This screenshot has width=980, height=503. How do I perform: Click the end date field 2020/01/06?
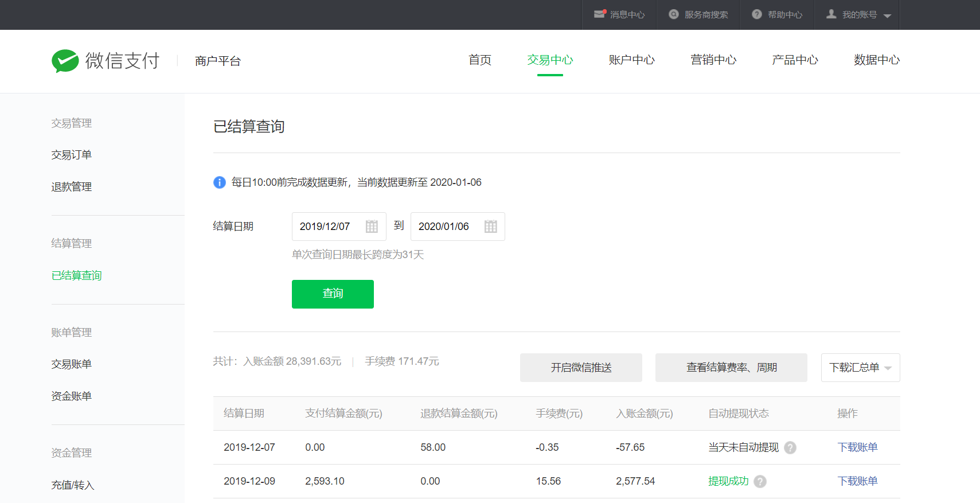pyautogui.click(x=458, y=227)
